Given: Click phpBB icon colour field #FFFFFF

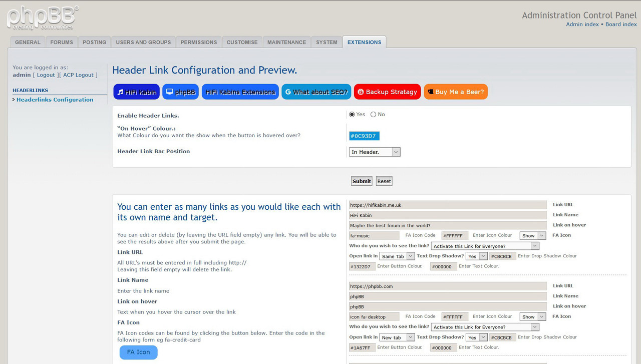Looking at the screenshot, I should pos(455,316).
